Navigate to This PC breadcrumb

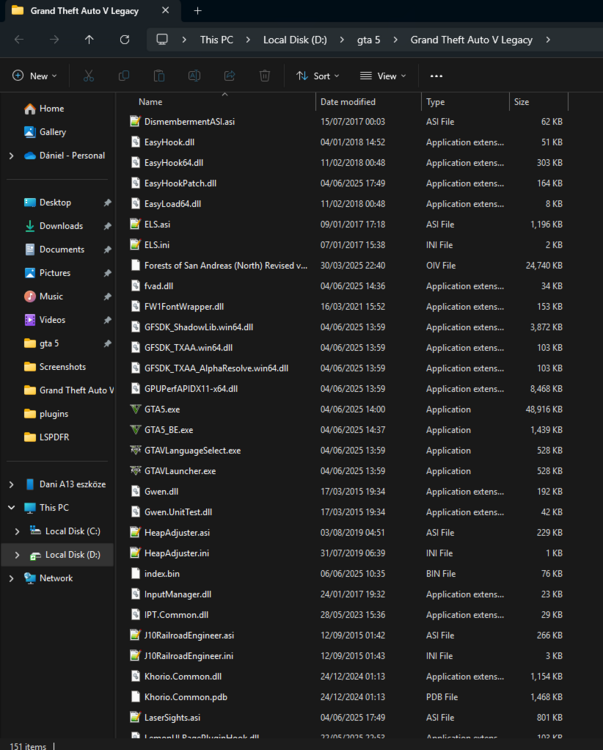217,40
